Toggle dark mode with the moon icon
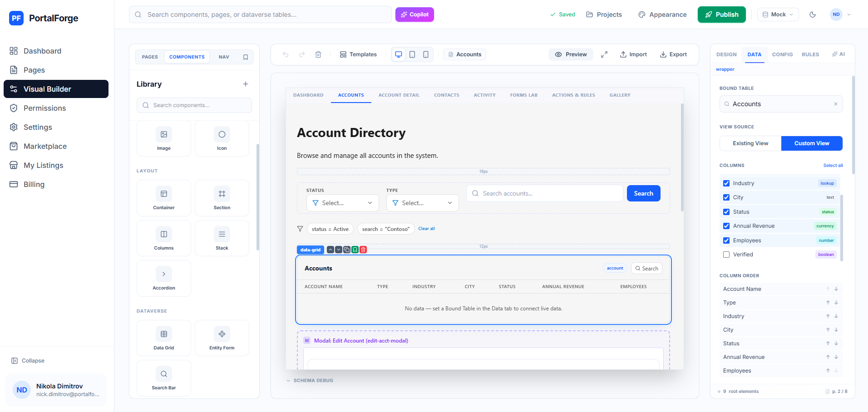Screen dimensions: 868x412 [x=812, y=14]
